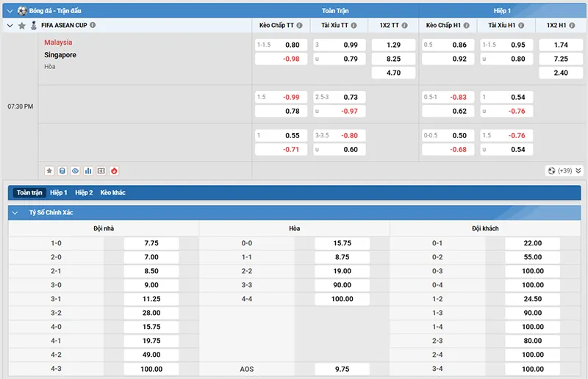
Task: Click the info icon next to Kèo Chấp TT
Action: 300,26
